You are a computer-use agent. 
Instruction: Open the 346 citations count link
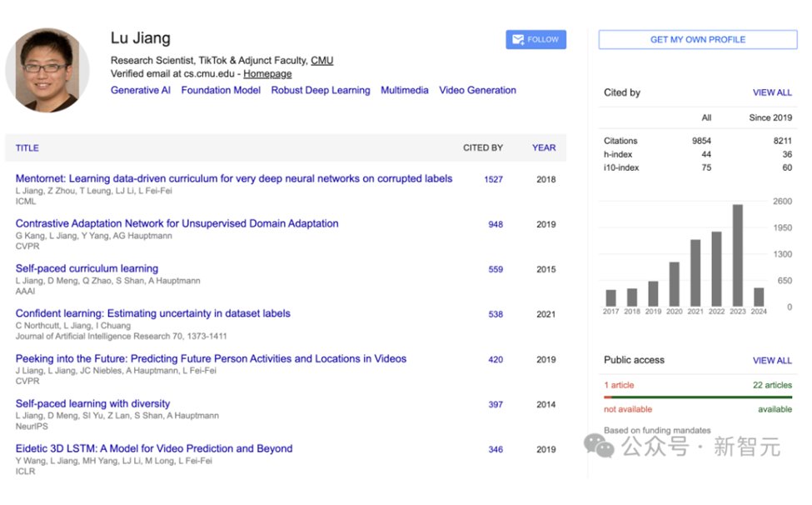point(495,449)
